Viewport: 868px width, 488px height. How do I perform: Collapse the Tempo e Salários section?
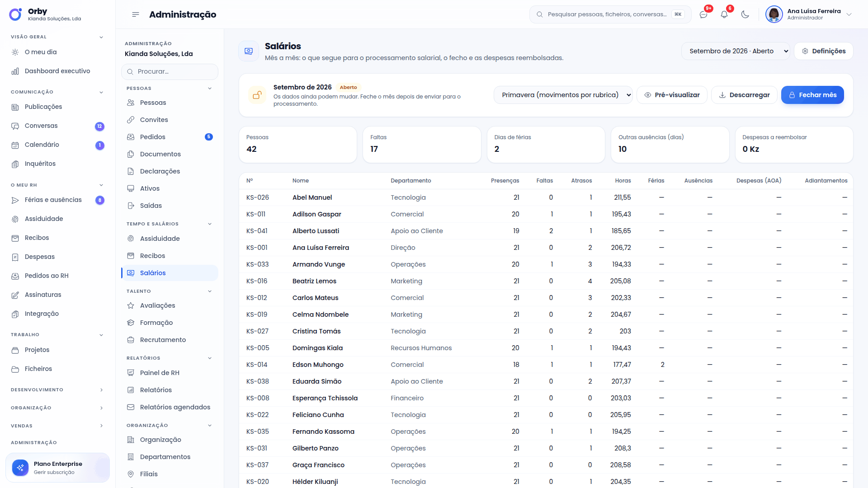210,224
